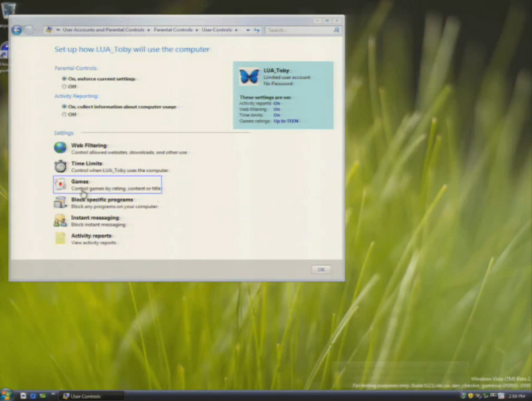Select the User Controls breadcrumb
The image size is (532, 401).
tap(217, 30)
